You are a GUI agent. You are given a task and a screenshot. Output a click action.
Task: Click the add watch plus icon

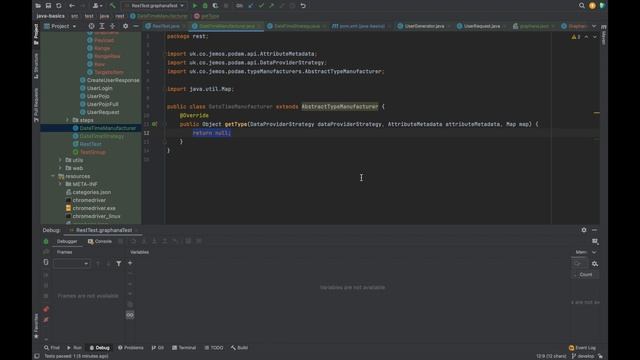130,263
